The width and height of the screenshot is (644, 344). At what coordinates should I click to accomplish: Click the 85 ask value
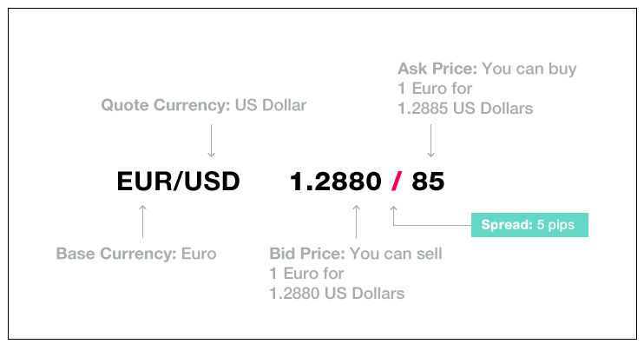coord(428,182)
